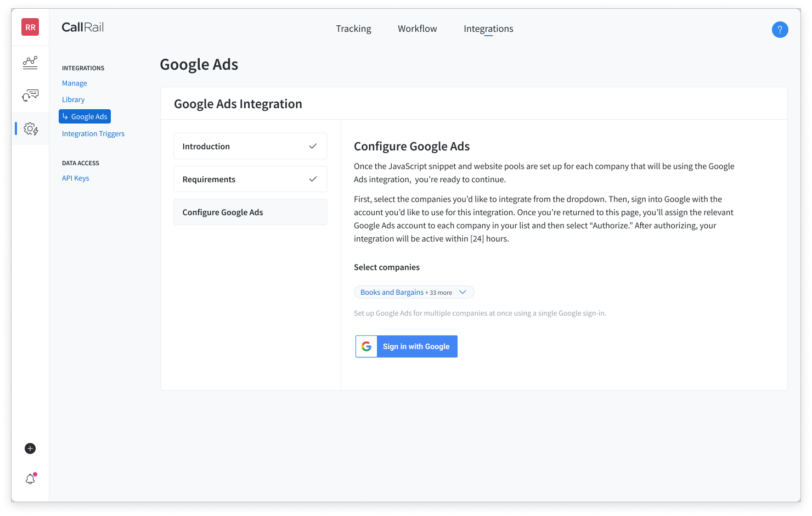Switch to the Workflow tab

[x=418, y=29]
